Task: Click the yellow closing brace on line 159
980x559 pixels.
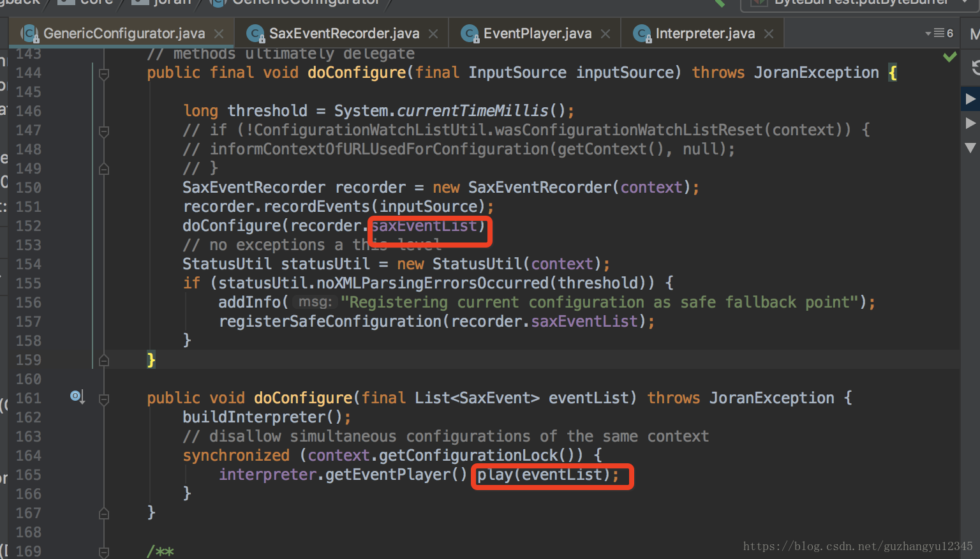Action: click(x=151, y=360)
